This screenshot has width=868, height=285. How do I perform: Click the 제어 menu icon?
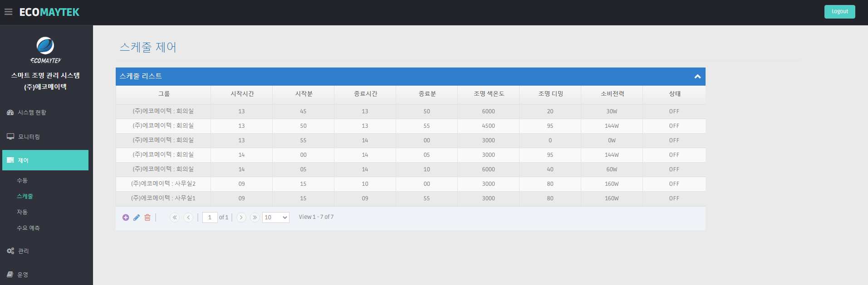10,160
